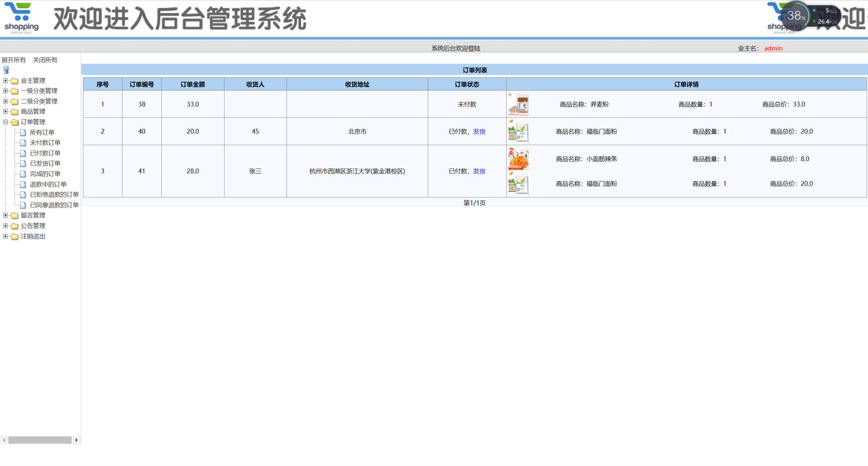The height and width of the screenshot is (466, 868).
Task: Click the network speed monitor widget
Action: tap(810, 16)
